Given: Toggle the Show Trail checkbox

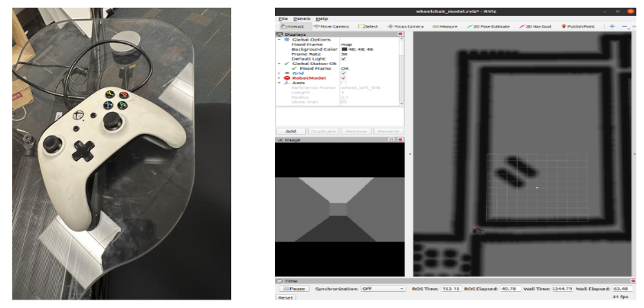Looking at the screenshot, I should [344, 101].
